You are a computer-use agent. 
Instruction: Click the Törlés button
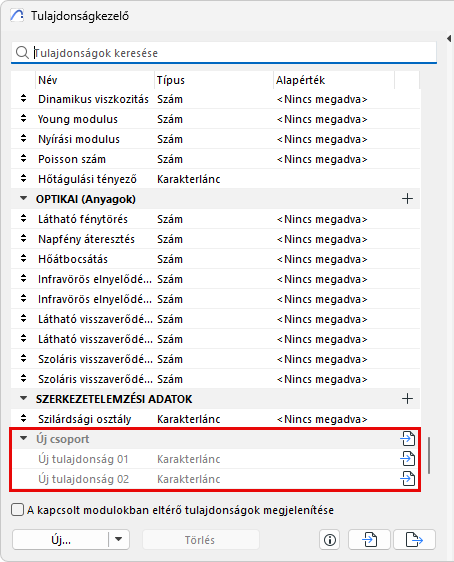click(x=200, y=539)
